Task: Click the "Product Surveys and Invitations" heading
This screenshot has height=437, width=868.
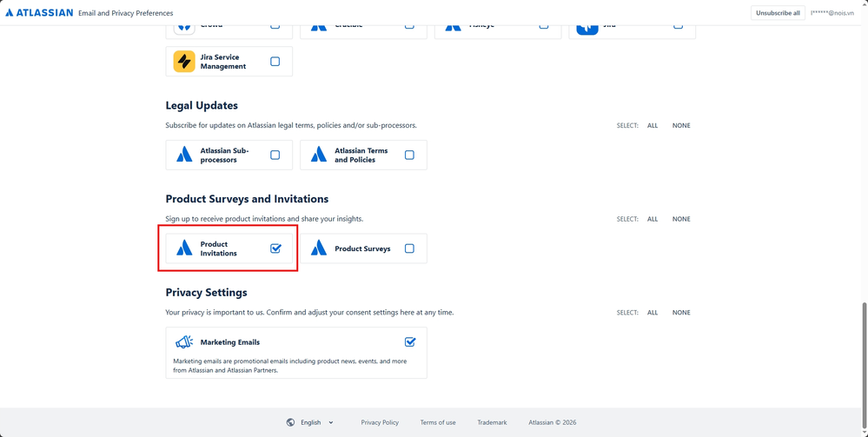Action: point(247,199)
